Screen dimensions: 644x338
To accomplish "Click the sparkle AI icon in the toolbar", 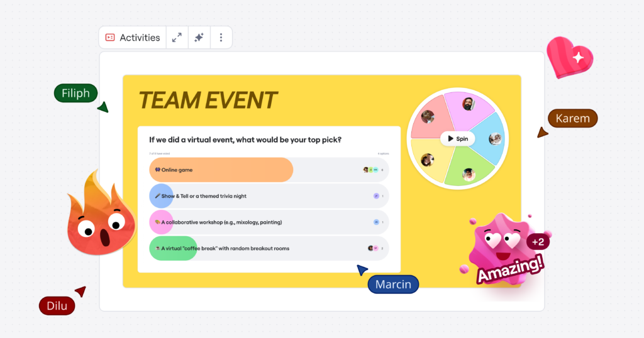I will click(199, 38).
